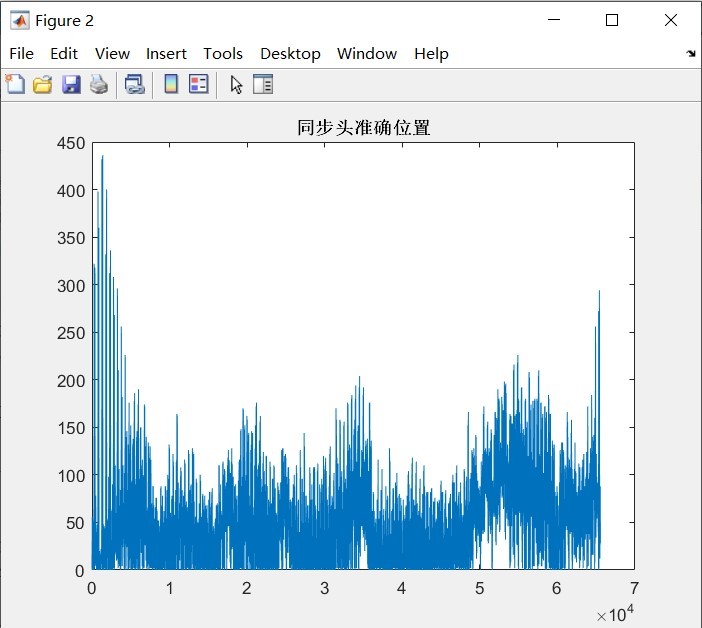702x628 pixels.
Task: Select the plot title 同步头准确位置
Action: click(364, 128)
